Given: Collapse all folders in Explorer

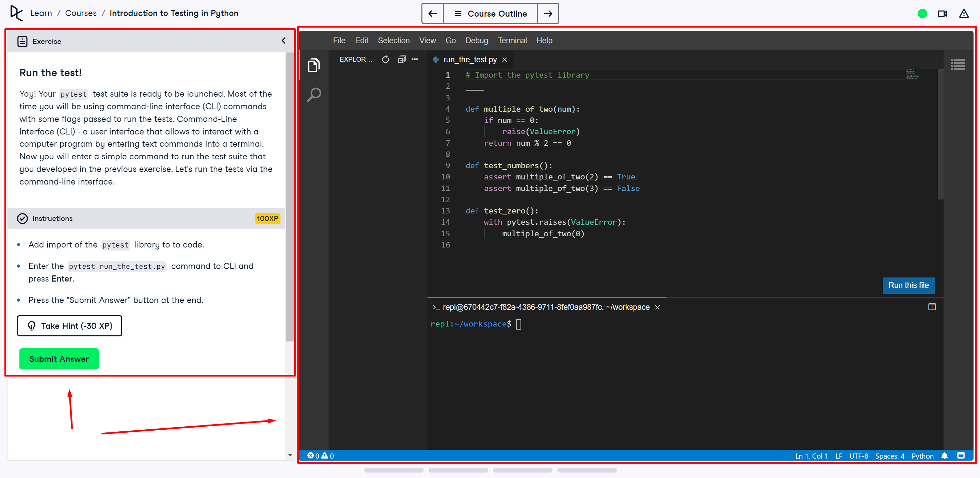Looking at the screenshot, I should tap(402, 59).
